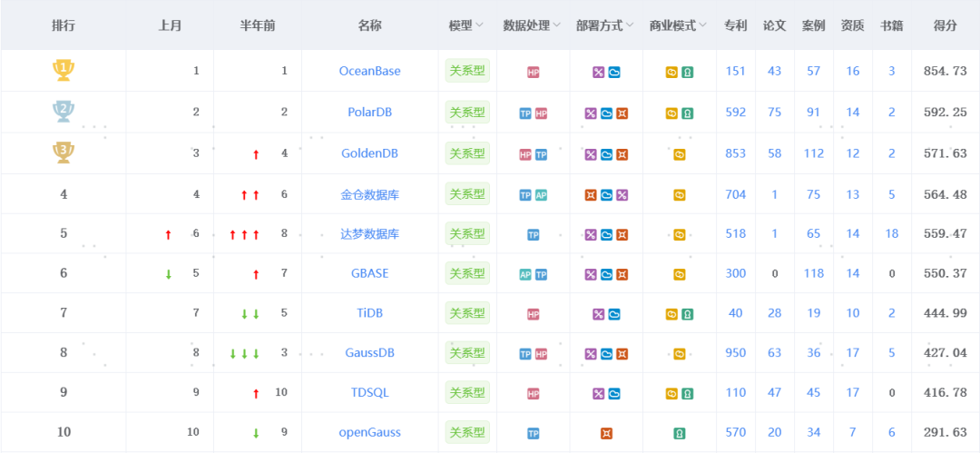Click the yellow link icon in PolarDB row
Image resolution: width=980 pixels, height=453 pixels.
click(671, 113)
